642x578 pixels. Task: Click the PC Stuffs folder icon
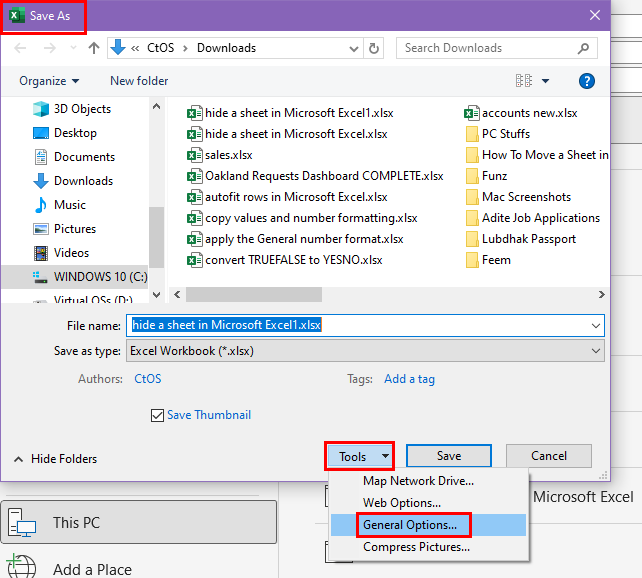click(472, 134)
